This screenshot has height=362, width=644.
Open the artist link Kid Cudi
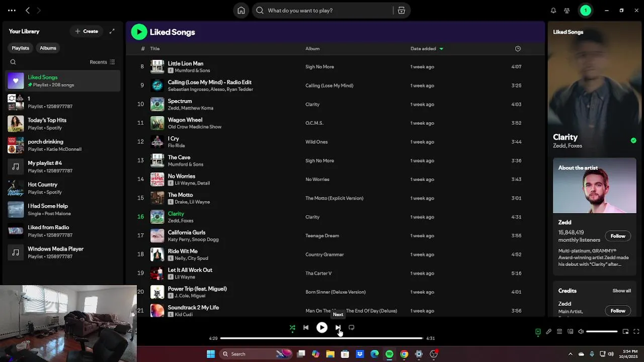coord(184,315)
